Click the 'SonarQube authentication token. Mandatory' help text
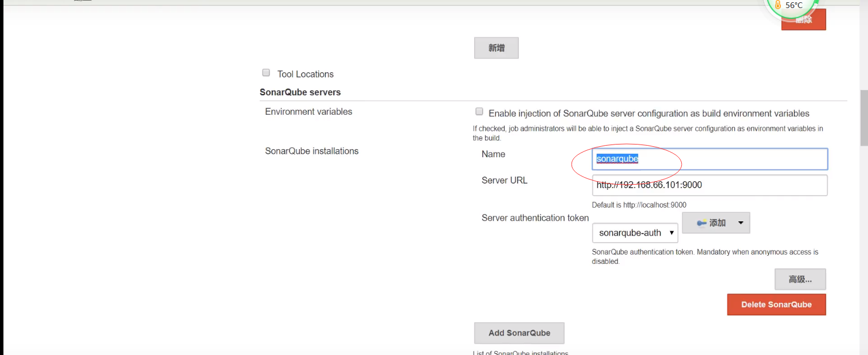This screenshot has width=868, height=355. (x=705, y=256)
